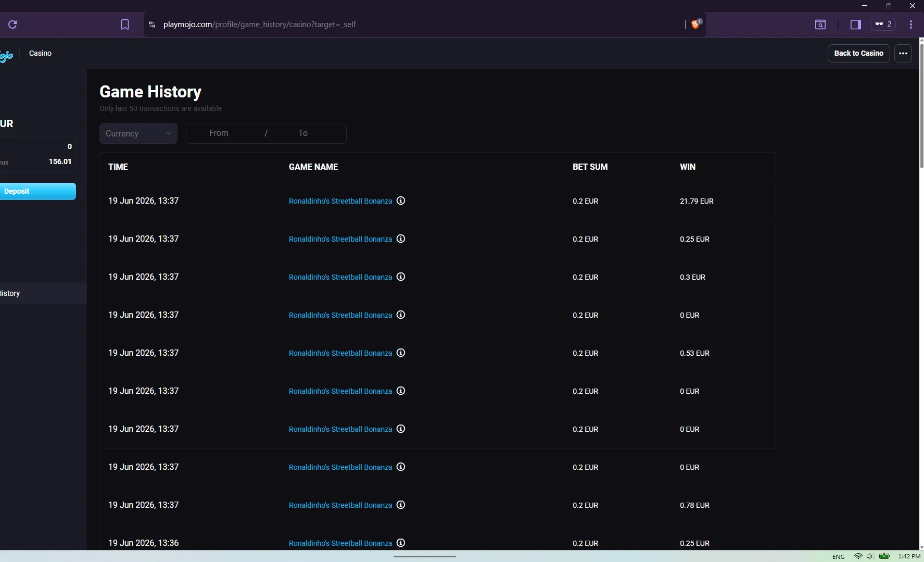Reload the page with the refresh icon

tap(12, 24)
